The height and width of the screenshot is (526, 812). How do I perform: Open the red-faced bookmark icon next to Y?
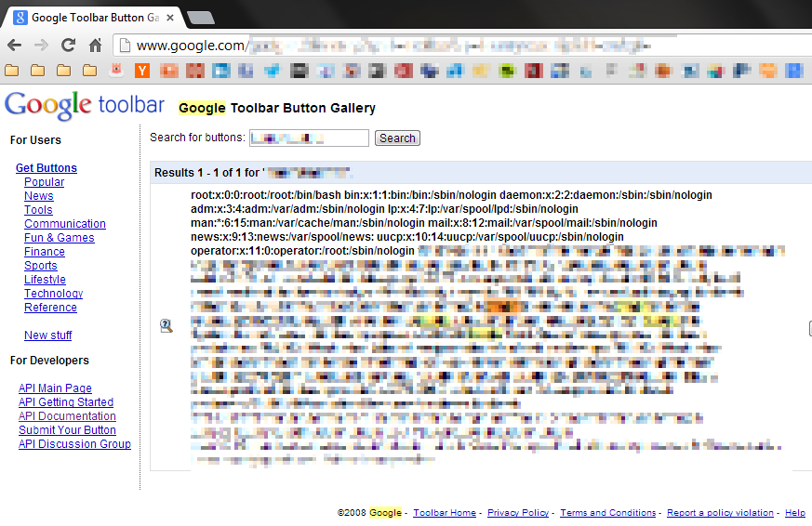116,70
